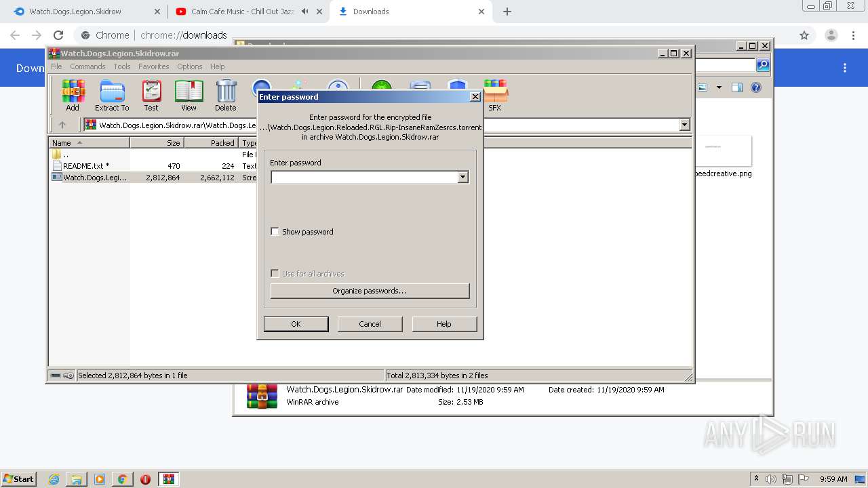Click the key icon in WinRAR status bar
The height and width of the screenshot is (488, 868).
[x=68, y=375]
